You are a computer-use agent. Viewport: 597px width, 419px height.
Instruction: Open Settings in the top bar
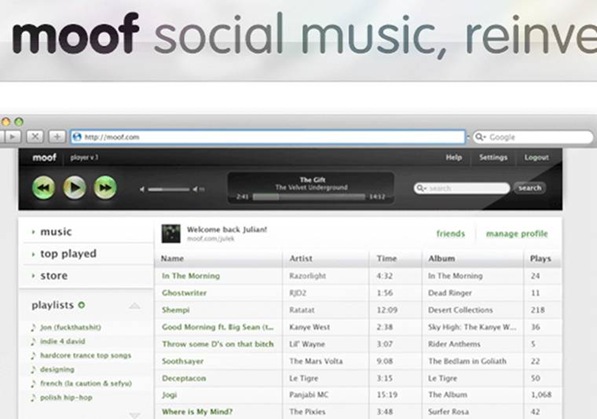[493, 157]
